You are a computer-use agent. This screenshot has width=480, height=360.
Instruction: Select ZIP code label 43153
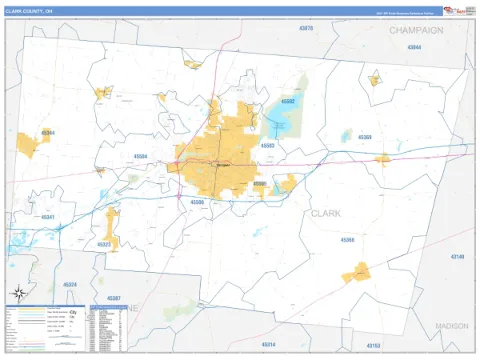[373, 346]
